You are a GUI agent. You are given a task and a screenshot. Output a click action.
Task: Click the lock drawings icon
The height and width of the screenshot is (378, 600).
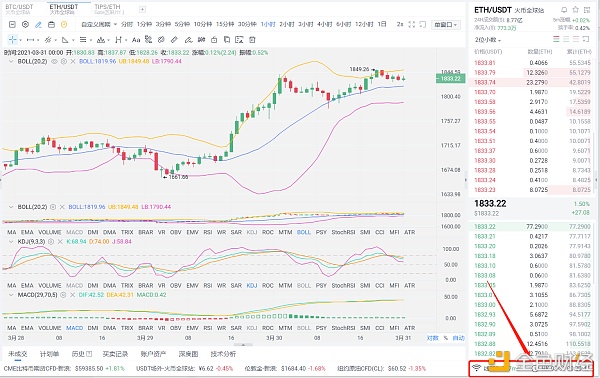pyautogui.click(x=214, y=40)
